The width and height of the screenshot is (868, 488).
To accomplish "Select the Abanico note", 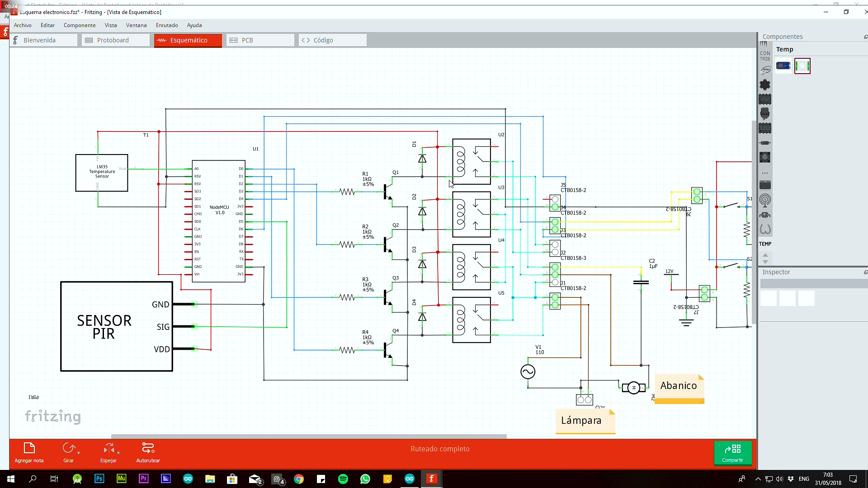I will point(679,388).
